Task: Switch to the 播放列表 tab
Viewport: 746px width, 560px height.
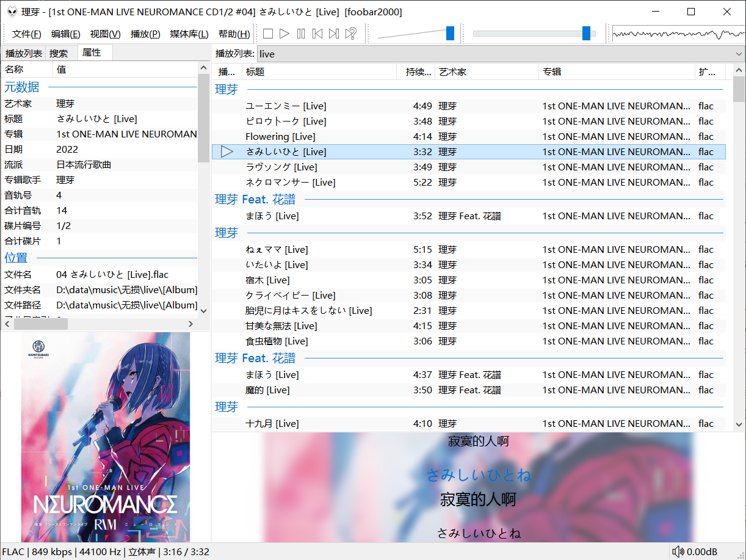Action: coord(23,53)
